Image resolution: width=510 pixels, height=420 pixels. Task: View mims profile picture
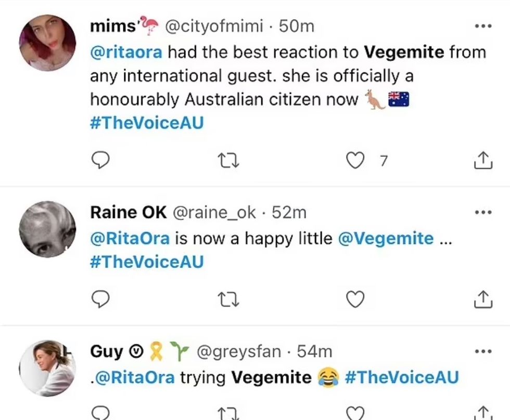(47, 43)
